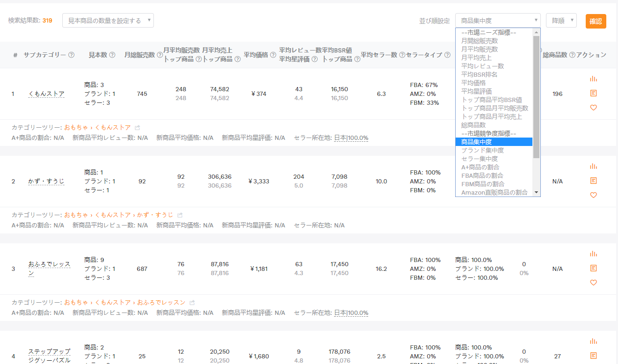Favorite かず・すうじ with the heart icon

594,195
